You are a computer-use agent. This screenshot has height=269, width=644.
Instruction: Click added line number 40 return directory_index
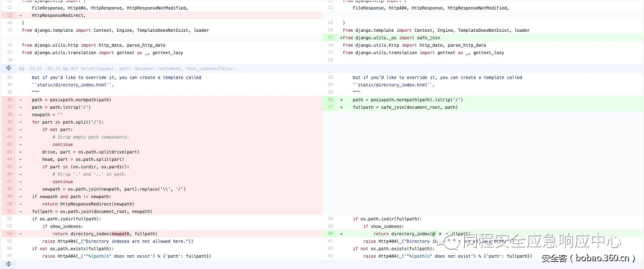[x=330, y=234]
